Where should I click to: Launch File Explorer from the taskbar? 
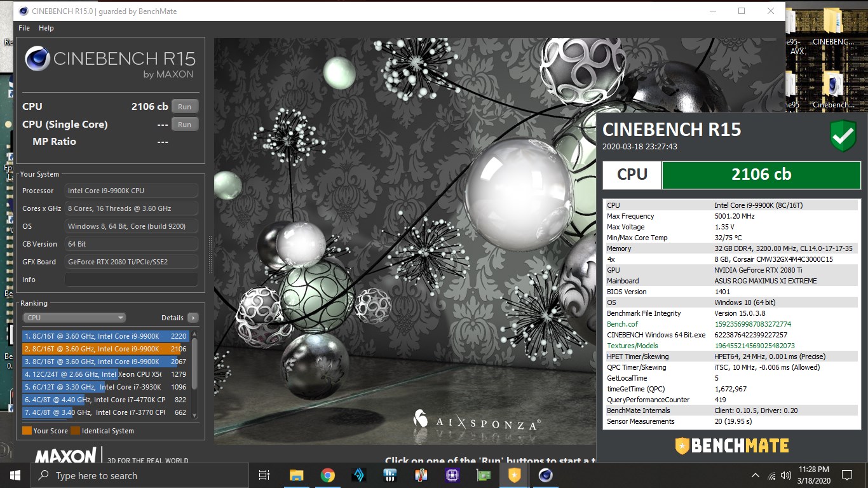point(296,475)
